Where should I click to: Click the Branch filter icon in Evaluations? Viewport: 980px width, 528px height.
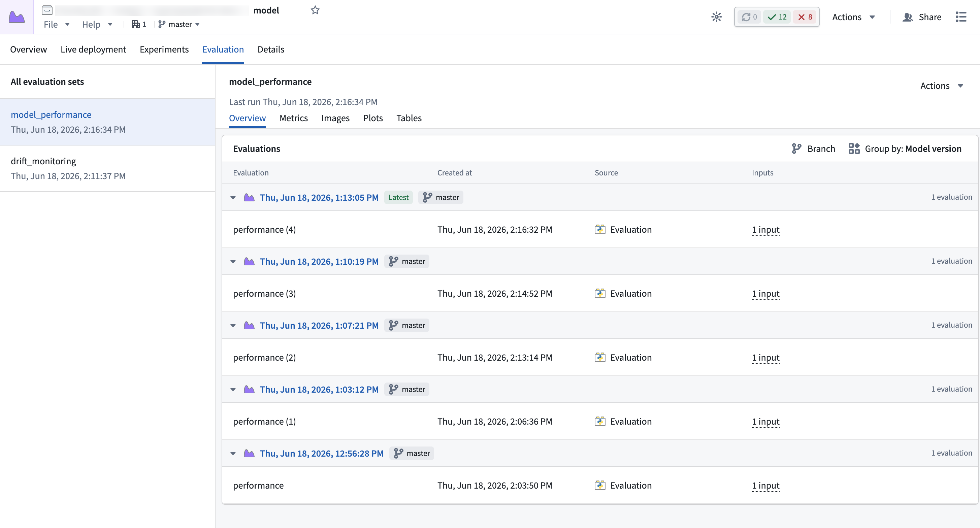pos(796,149)
